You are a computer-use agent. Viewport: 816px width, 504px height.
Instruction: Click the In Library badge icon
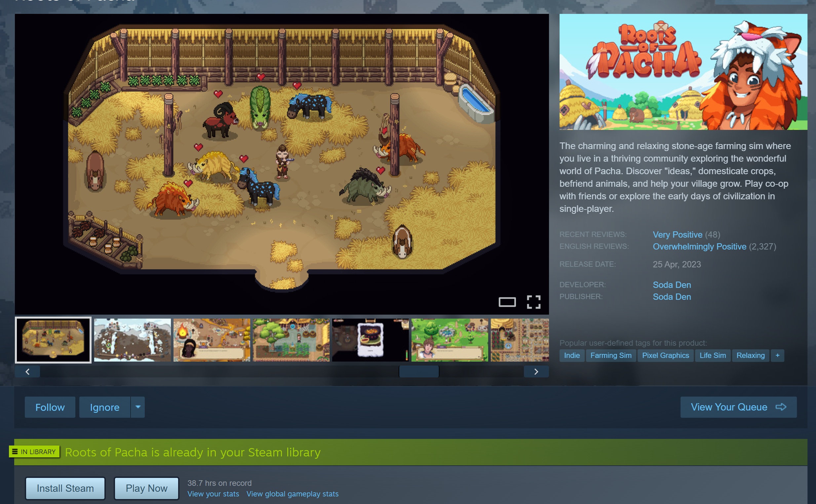(x=15, y=452)
